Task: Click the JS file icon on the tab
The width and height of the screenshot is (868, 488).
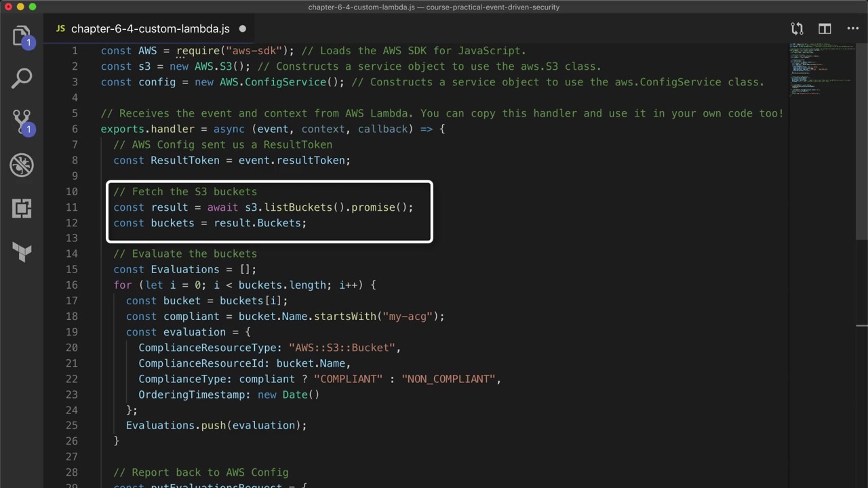Action: [60, 29]
